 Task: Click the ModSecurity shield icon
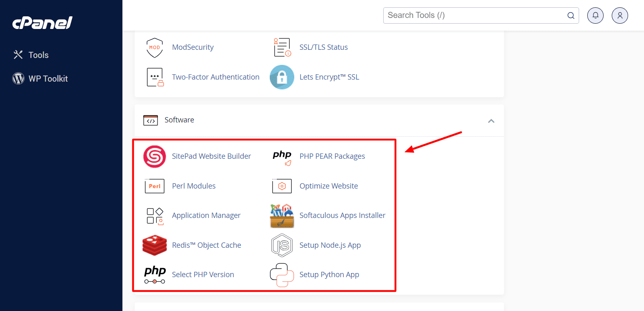click(x=155, y=48)
